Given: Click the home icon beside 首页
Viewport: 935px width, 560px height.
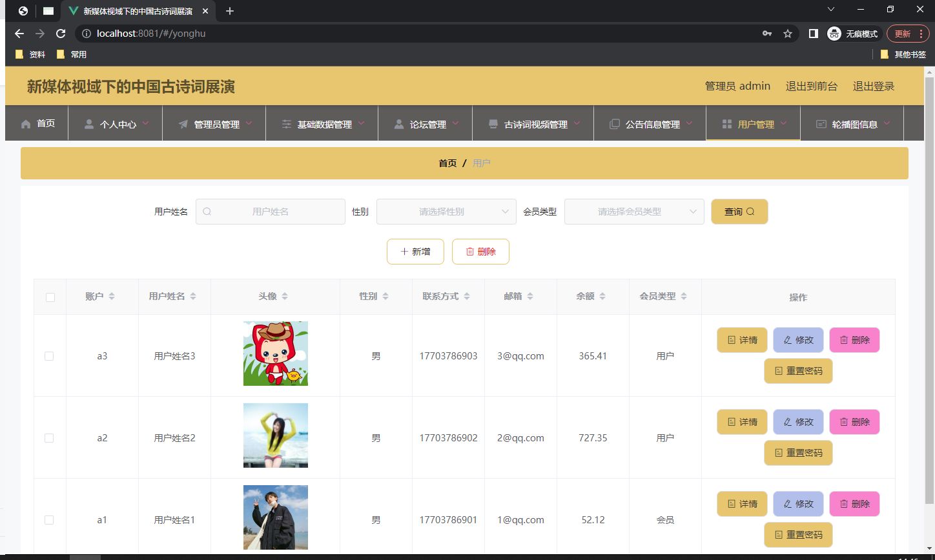Looking at the screenshot, I should coord(25,123).
